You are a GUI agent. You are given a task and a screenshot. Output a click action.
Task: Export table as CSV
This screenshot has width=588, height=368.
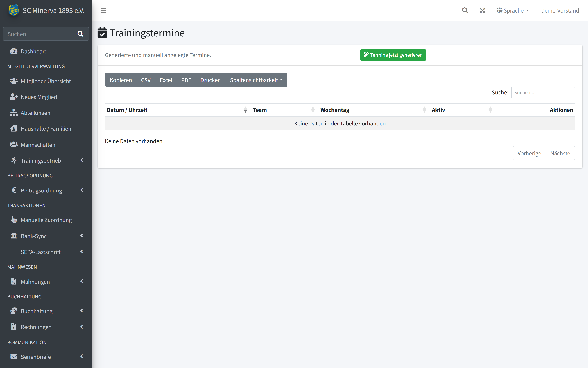(146, 80)
